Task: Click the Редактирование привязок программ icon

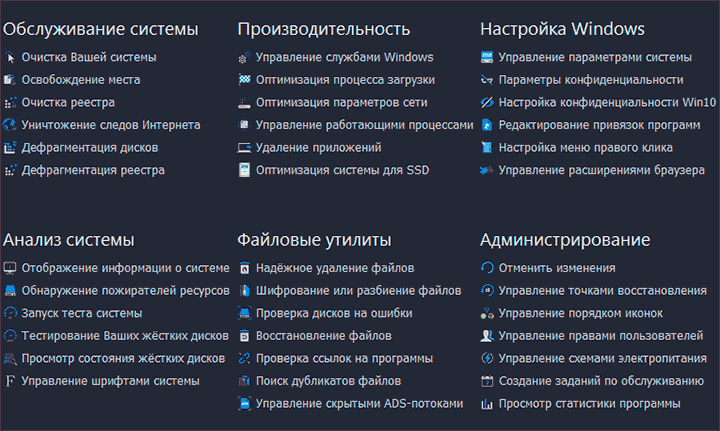Action: (487, 125)
